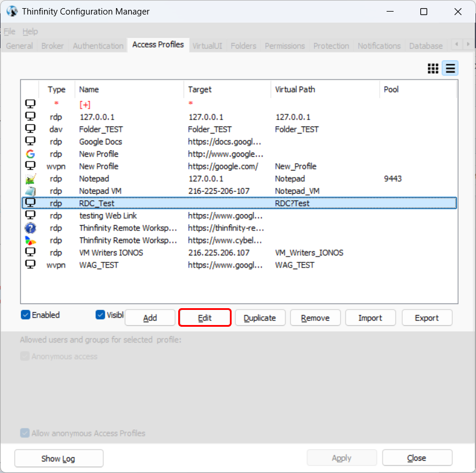Image resolution: width=476 pixels, height=473 pixels.
Task: Click the monitor icon of wvpn New Profile row
Action: pyautogui.click(x=30, y=166)
